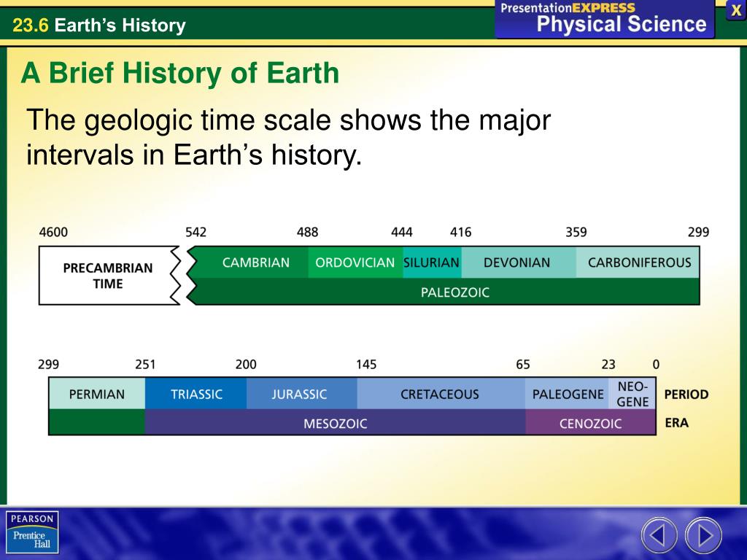This screenshot has height=560, width=747.
Task: Select the Cenozoic era bar
Action: click(x=591, y=422)
